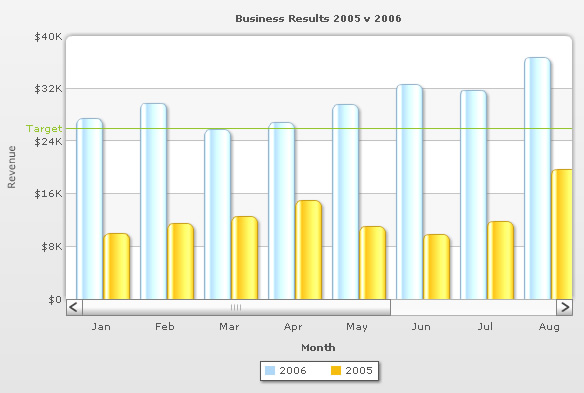Select the Jan 2005 yellow bar
Viewport: 584px width, 393px height.
coord(117,266)
